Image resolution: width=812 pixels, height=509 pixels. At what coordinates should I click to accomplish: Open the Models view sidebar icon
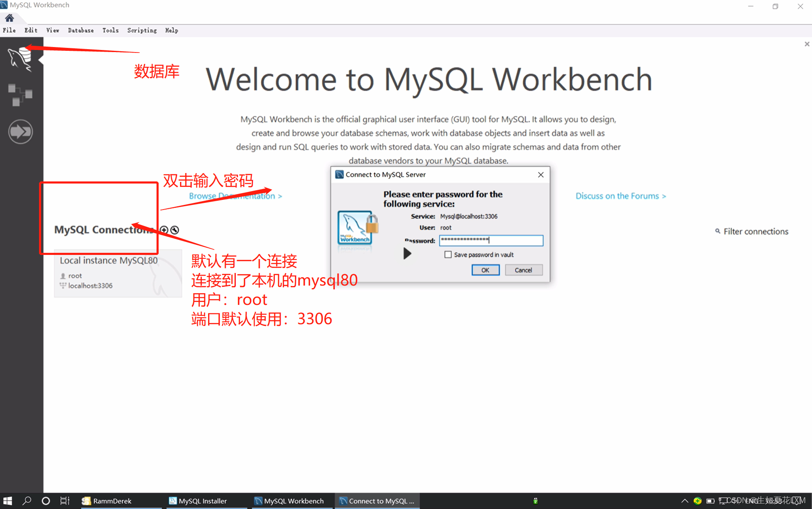(x=20, y=95)
